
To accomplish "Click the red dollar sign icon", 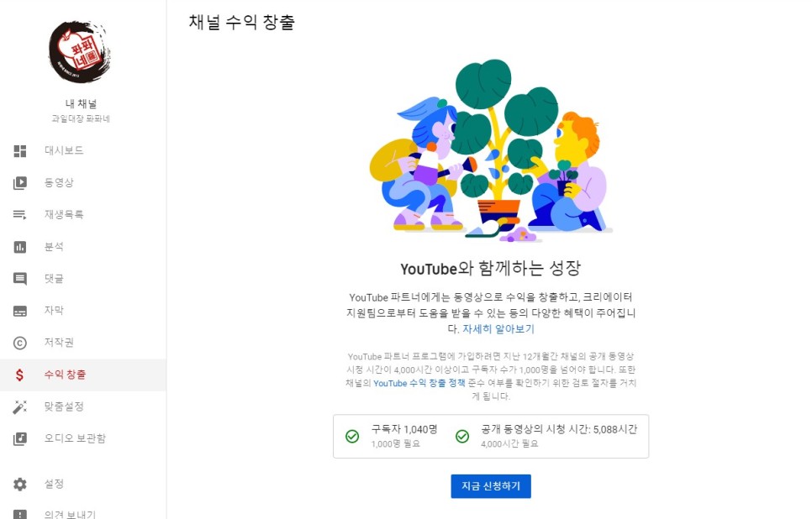I will (x=19, y=375).
